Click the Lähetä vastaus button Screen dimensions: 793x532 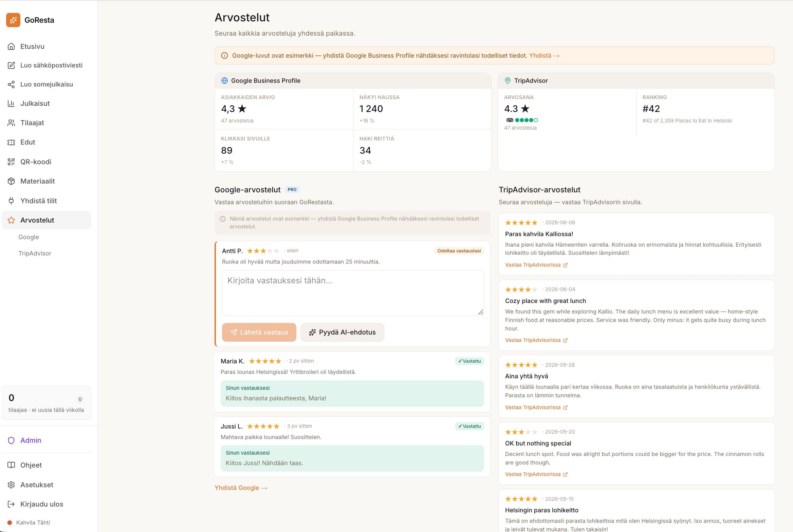coord(259,332)
